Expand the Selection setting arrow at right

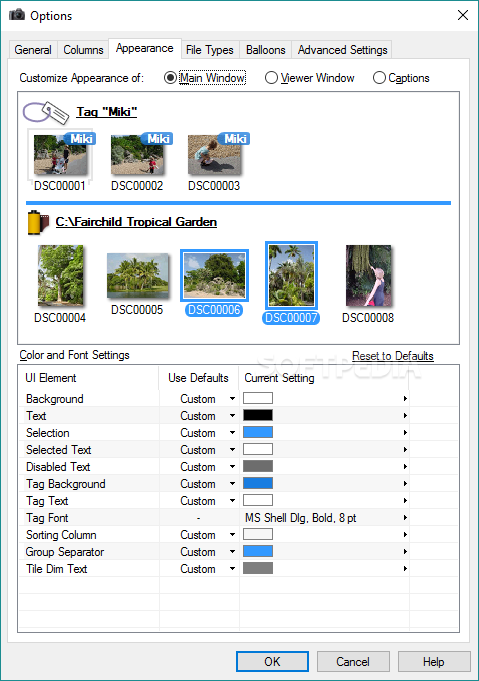click(405, 432)
